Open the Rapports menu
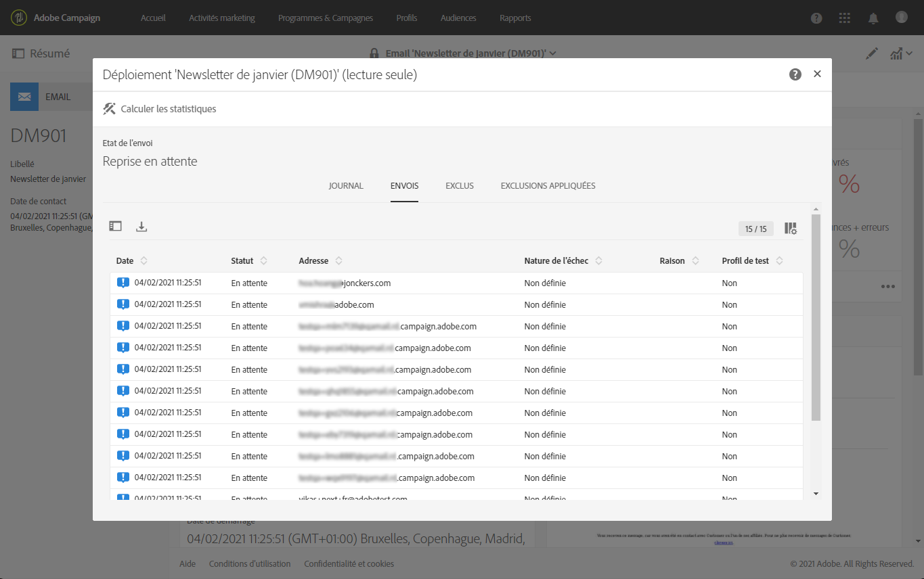 coord(515,18)
